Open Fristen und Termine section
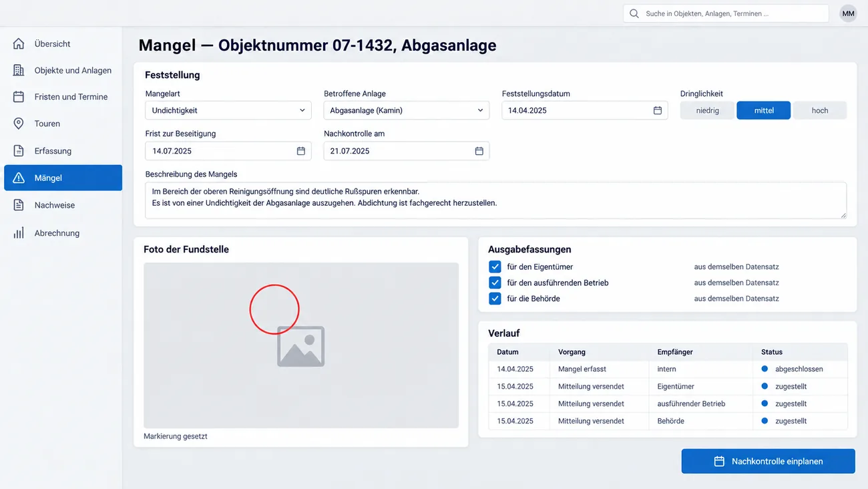Screen dimensions: 868x489 click(63, 97)
